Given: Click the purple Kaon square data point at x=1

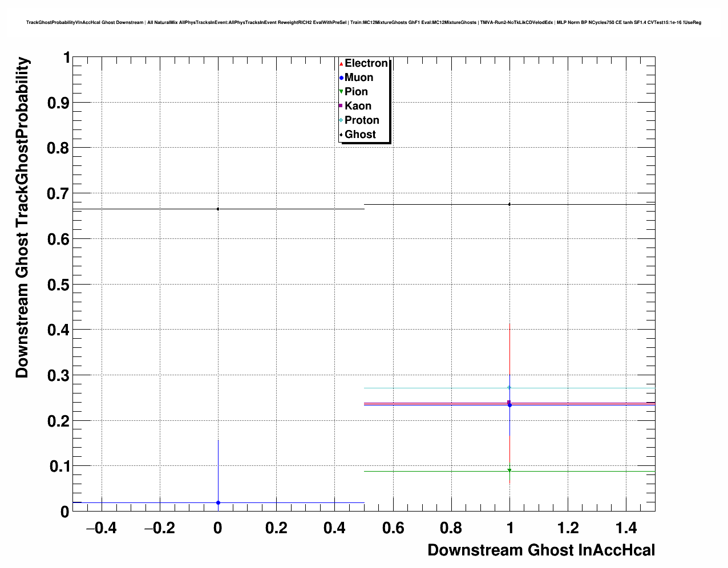Looking at the screenshot, I should pos(509,402).
